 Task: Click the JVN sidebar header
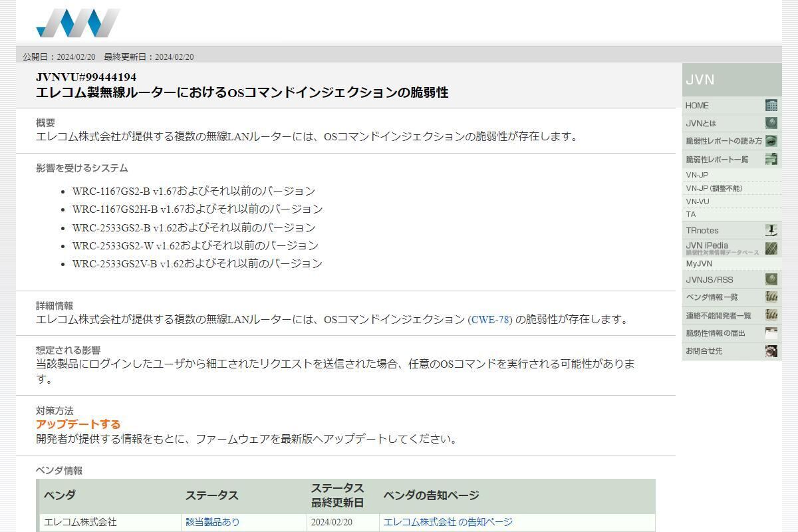pos(731,80)
